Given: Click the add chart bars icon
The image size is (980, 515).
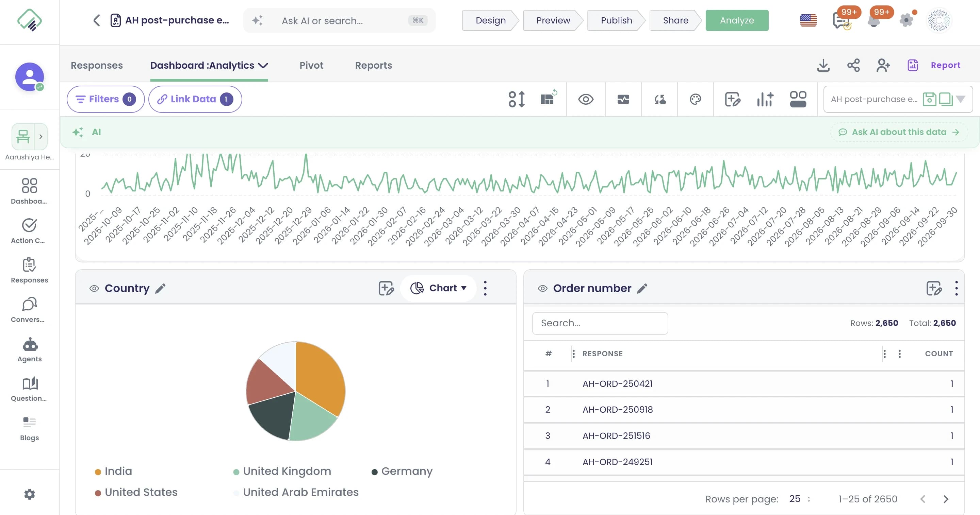Looking at the screenshot, I should (765, 100).
